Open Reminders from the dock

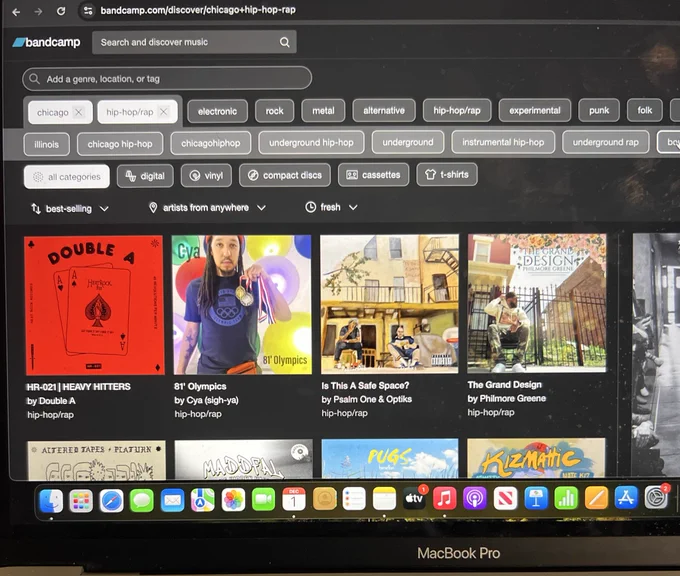354,499
